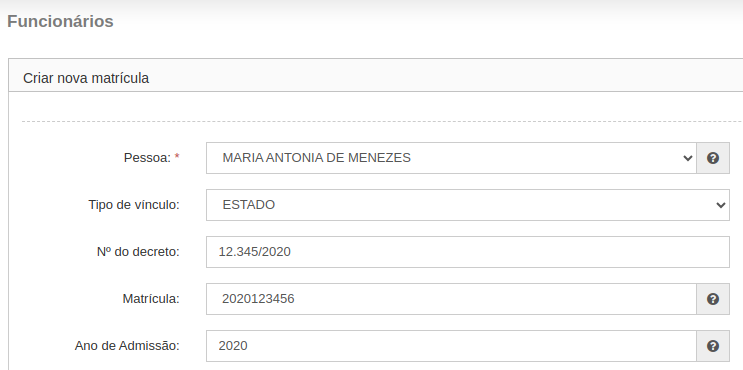Click the Nº do decreto label

(138, 252)
